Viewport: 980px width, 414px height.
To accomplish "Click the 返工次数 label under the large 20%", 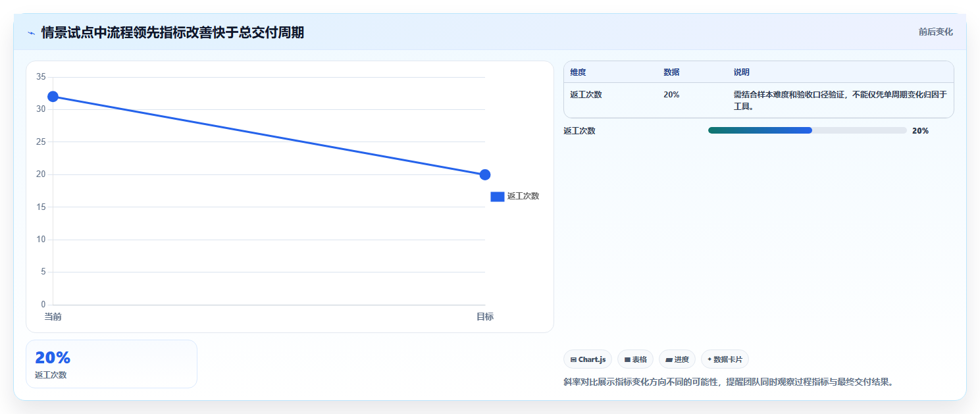I will 51,375.
